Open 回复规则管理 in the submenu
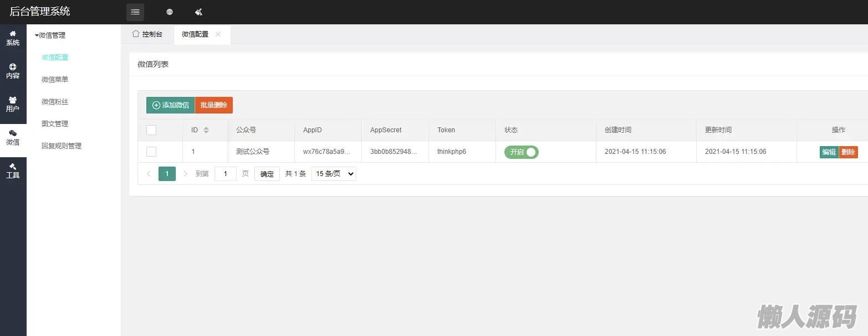This screenshot has height=336, width=868. 62,146
